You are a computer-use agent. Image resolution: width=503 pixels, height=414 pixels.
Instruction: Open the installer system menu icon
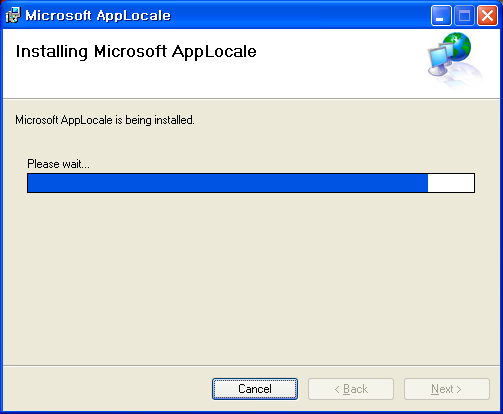13,15
